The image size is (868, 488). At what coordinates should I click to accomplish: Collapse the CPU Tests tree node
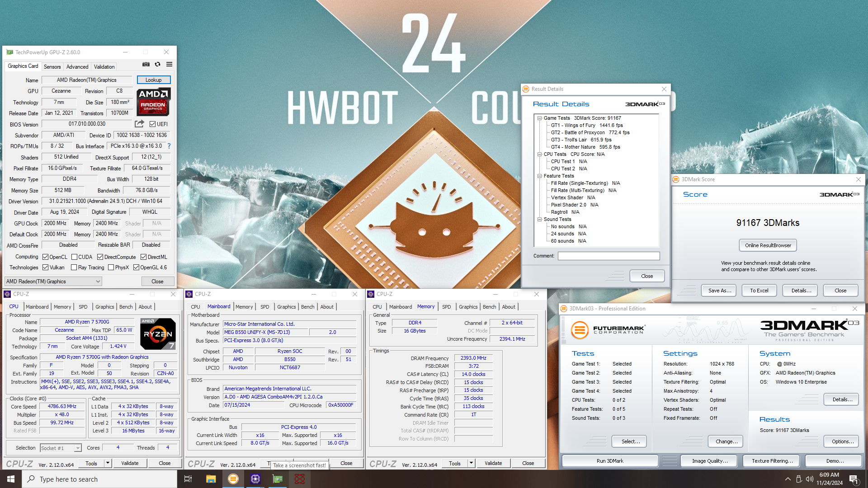coord(539,154)
